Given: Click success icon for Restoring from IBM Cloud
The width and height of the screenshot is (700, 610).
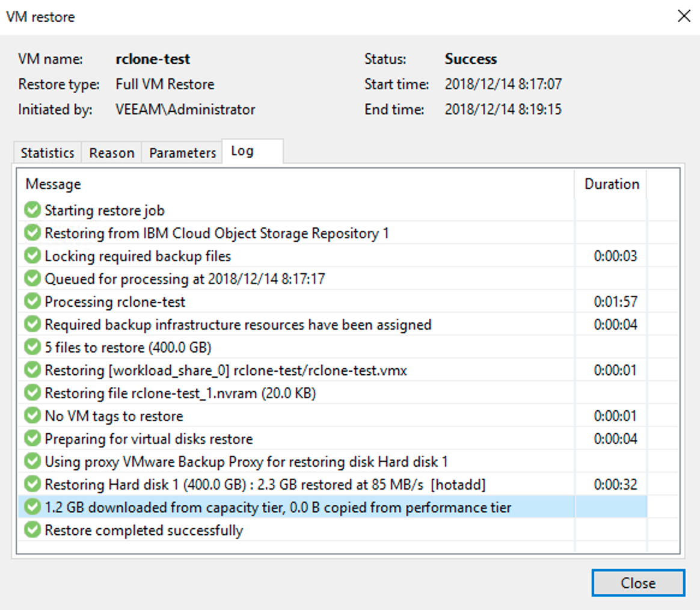Looking at the screenshot, I should tap(32, 233).
